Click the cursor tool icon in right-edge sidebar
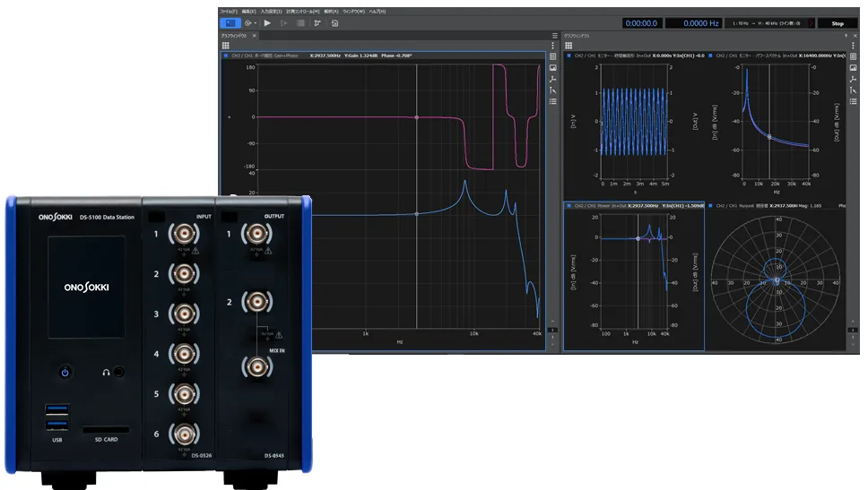Viewport: 868px width, 490px height. (854, 90)
